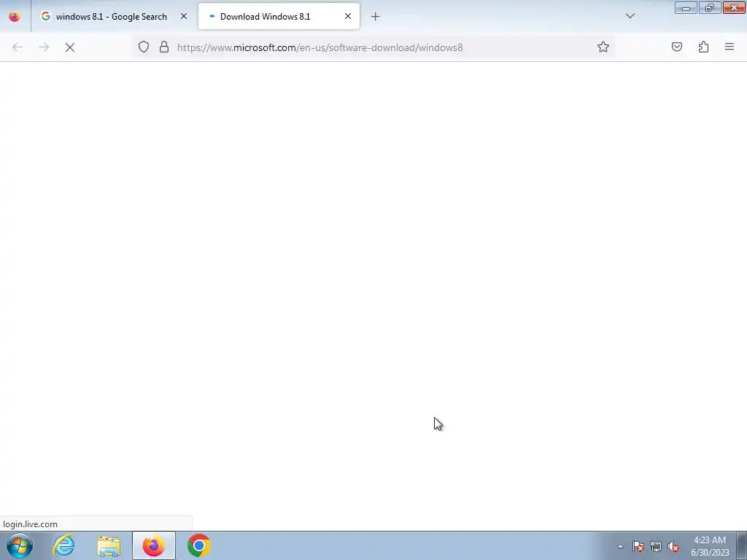Open the Windows Start orb
The height and width of the screenshot is (560, 747).
(20, 545)
